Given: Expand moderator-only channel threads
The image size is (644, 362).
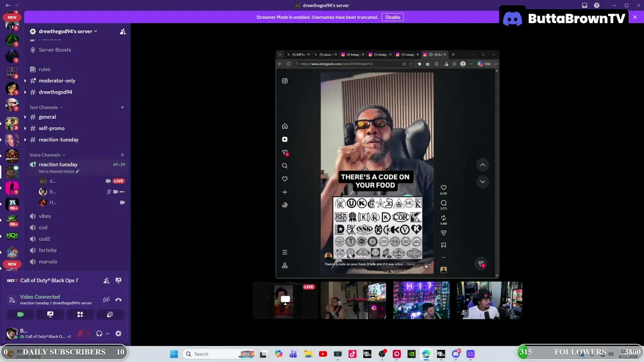Looking at the screenshot, I should point(25,80).
